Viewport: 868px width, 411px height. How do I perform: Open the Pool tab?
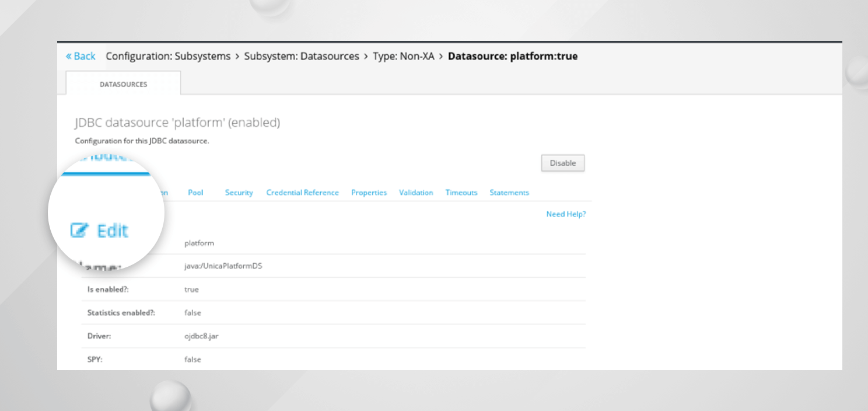[195, 193]
